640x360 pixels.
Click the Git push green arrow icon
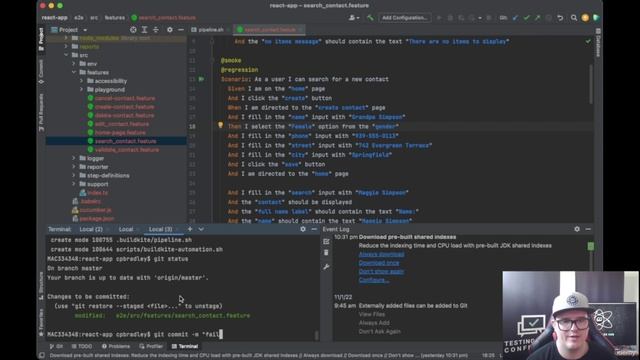(x=538, y=18)
